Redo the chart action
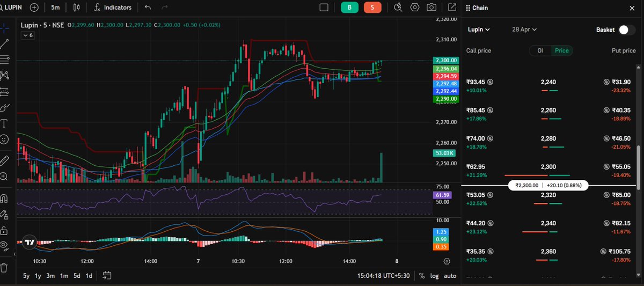Viewport: 644px width, 286px height. tap(165, 8)
